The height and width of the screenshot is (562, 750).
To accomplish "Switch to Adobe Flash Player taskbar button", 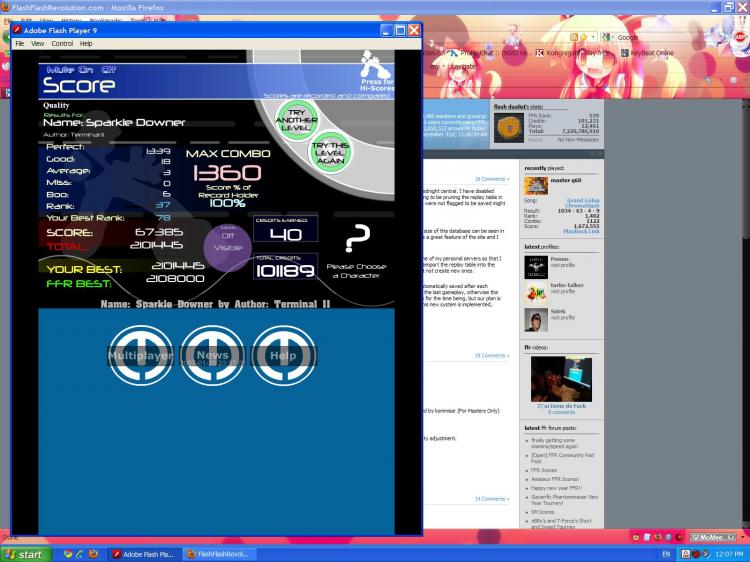I will 142,554.
